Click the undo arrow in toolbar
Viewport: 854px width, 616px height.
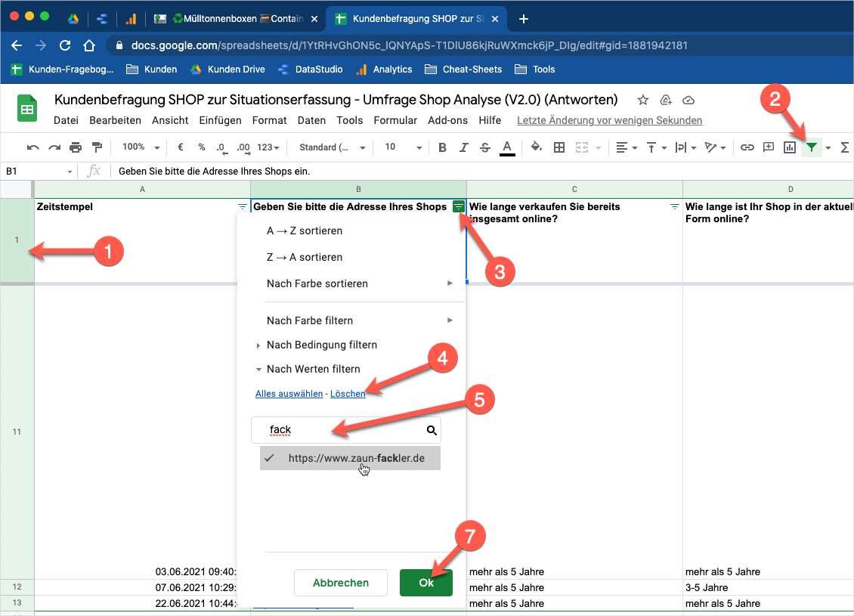(32, 147)
